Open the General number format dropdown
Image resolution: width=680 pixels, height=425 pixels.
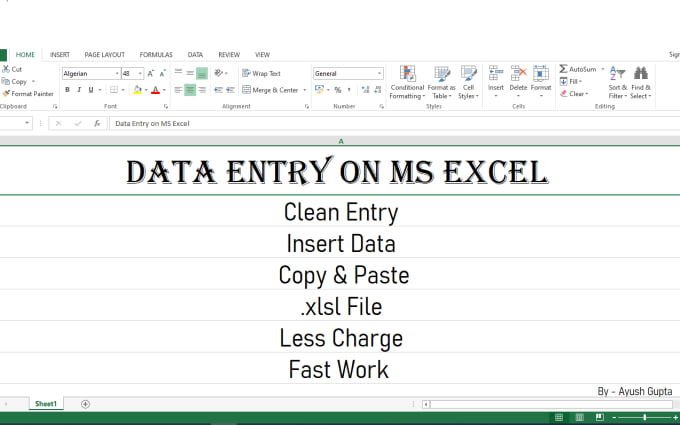pos(379,73)
